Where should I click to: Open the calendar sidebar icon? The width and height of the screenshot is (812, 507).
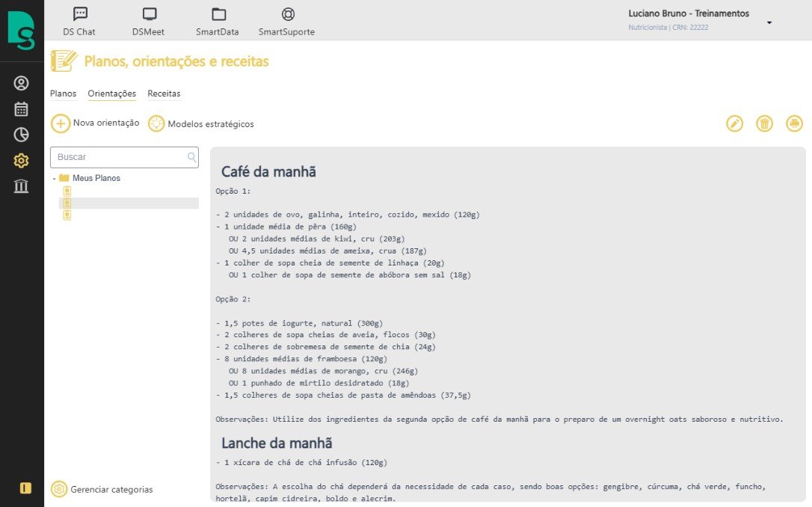[x=21, y=109]
